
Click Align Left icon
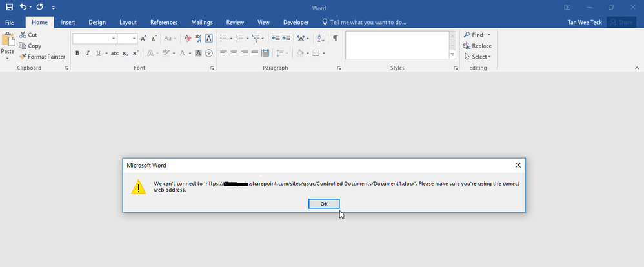[223, 53]
